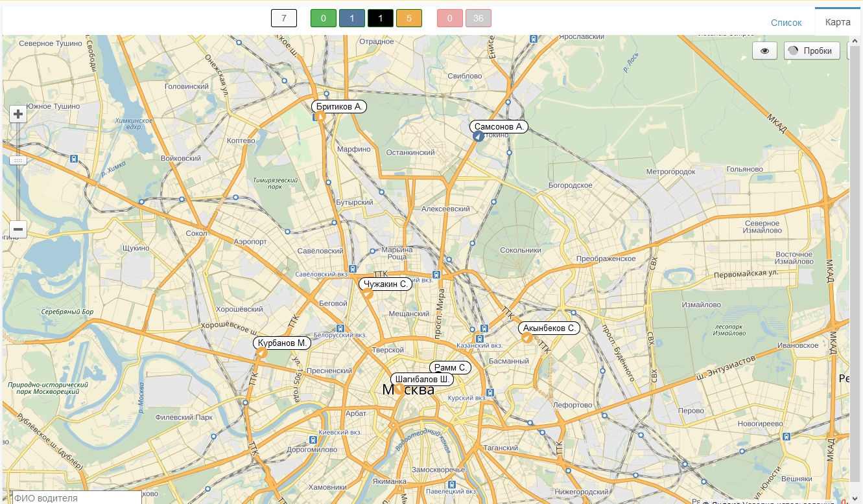Toggle the Пробки traffic layer

tap(812, 51)
